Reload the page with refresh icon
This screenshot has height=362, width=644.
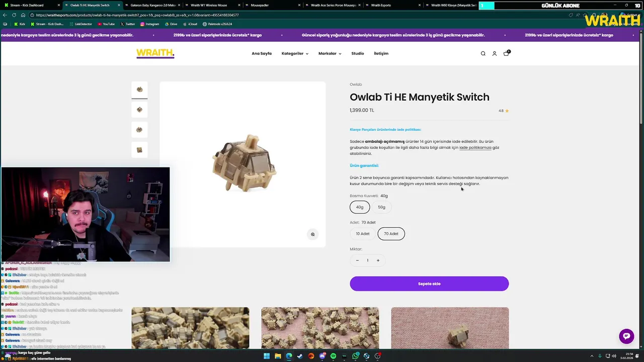click(14, 15)
